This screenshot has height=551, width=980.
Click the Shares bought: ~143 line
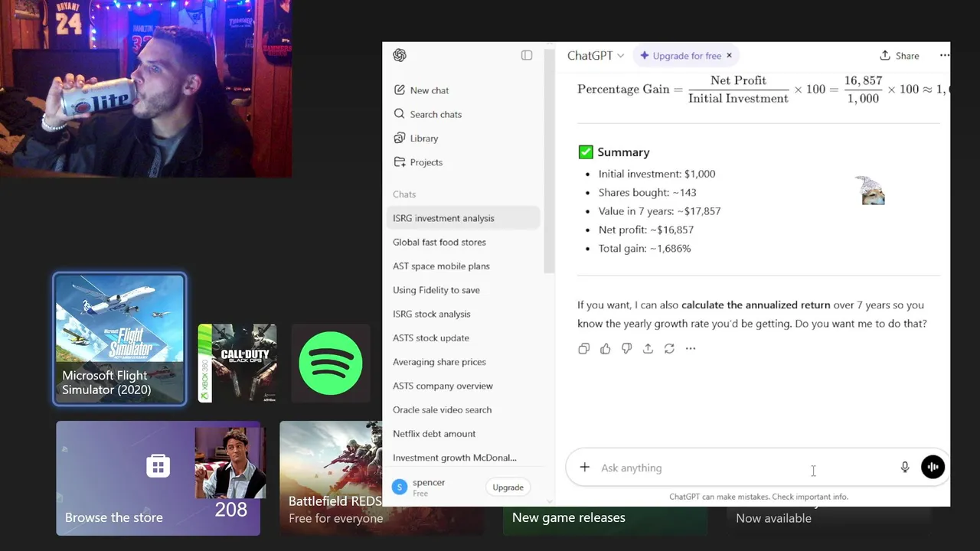647,193
